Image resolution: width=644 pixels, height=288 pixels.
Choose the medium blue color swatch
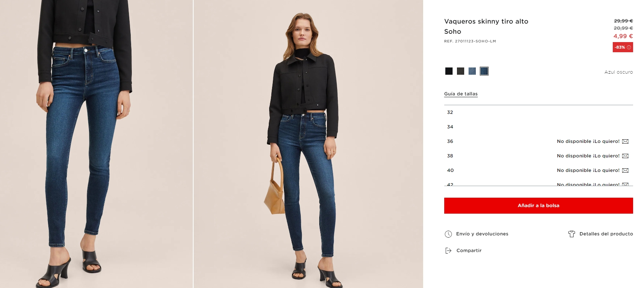click(x=472, y=71)
